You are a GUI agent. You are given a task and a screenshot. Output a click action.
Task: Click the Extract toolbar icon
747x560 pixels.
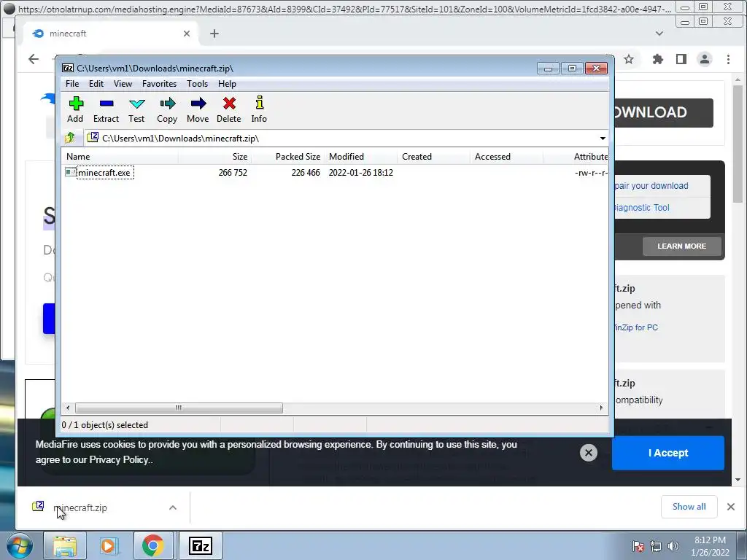[107, 110]
